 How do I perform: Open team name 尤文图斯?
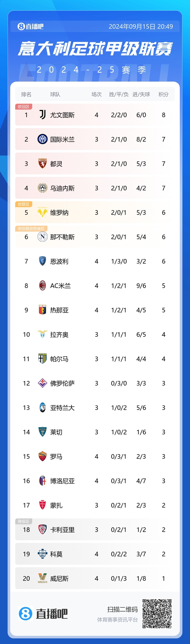coord(62,115)
